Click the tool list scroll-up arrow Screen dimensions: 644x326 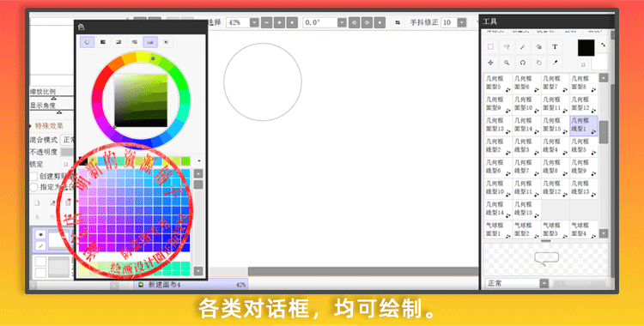coord(604,78)
